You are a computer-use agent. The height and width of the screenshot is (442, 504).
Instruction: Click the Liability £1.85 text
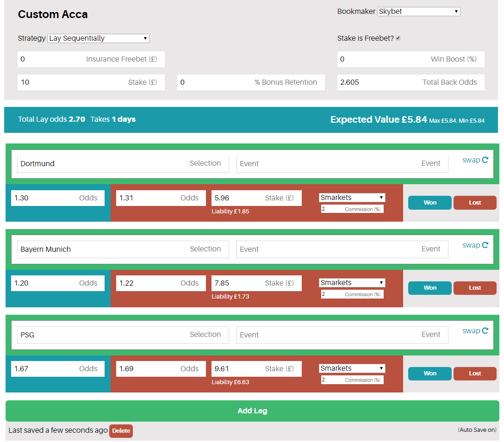(230, 211)
